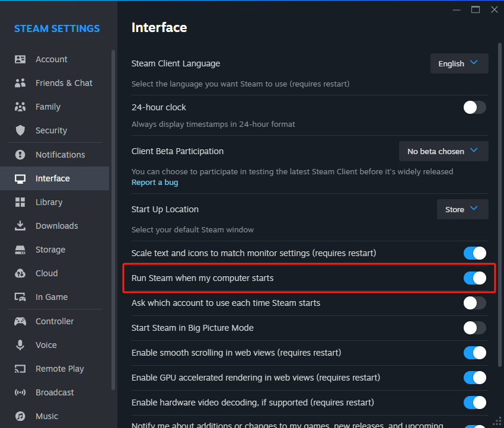Viewport: 504px width, 428px height.
Task: Select the Controller gamepad icon
Action: [x=20, y=321]
